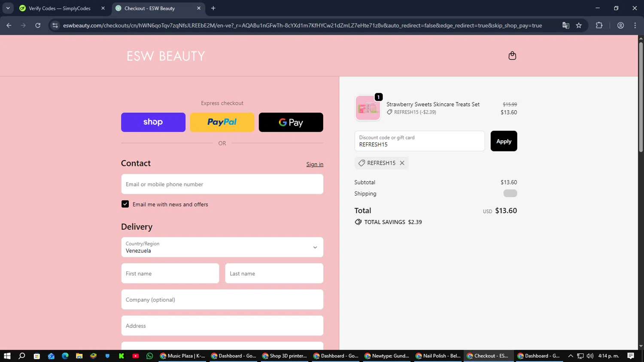
Task: Expand the Country/Region dropdown
Action: (222, 247)
